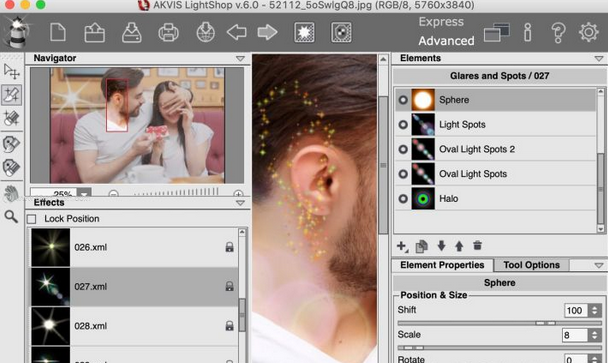Viewport: 608px width, 363px height.
Task: Move element up with the up arrow
Action: pos(459,246)
